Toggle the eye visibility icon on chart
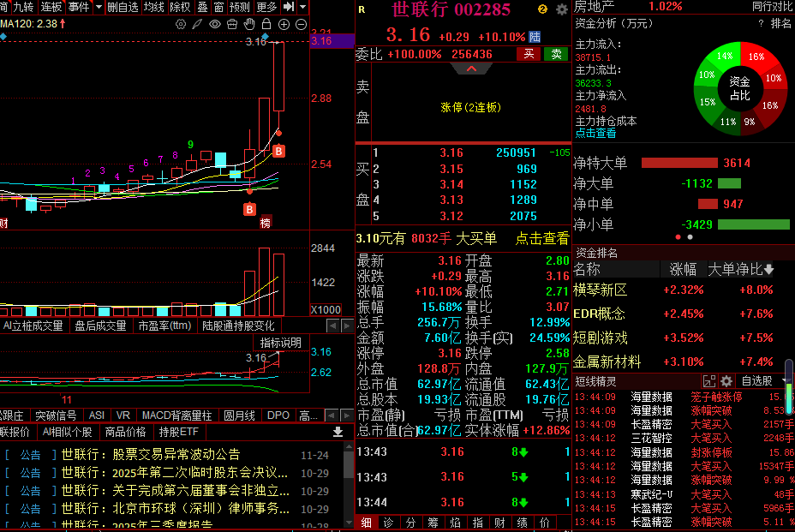795x532 pixels. click(215, 24)
